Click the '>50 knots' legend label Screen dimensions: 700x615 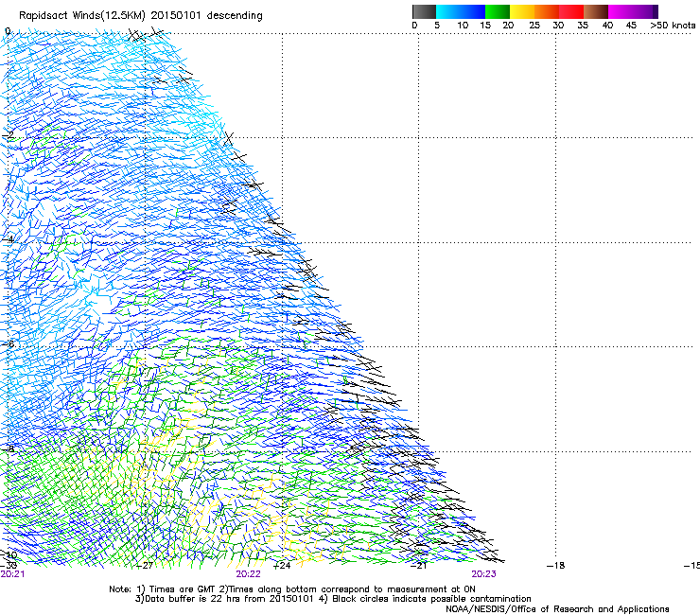pyautogui.click(x=673, y=26)
